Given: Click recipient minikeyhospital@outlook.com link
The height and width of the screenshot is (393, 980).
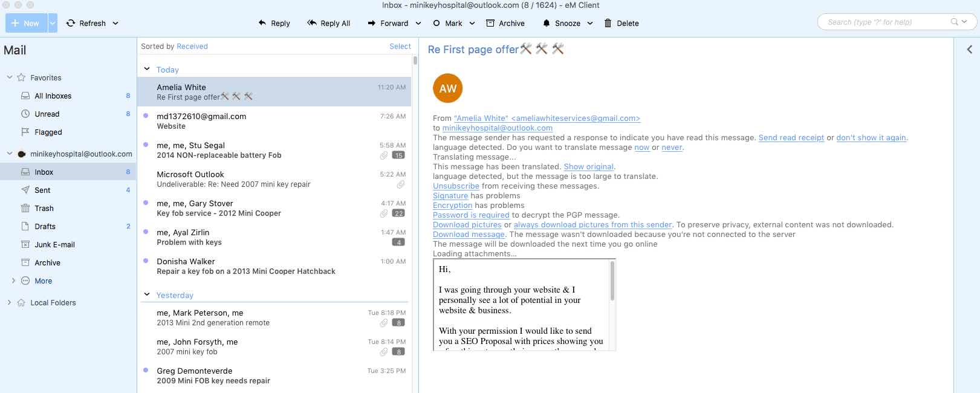Looking at the screenshot, I should 498,128.
